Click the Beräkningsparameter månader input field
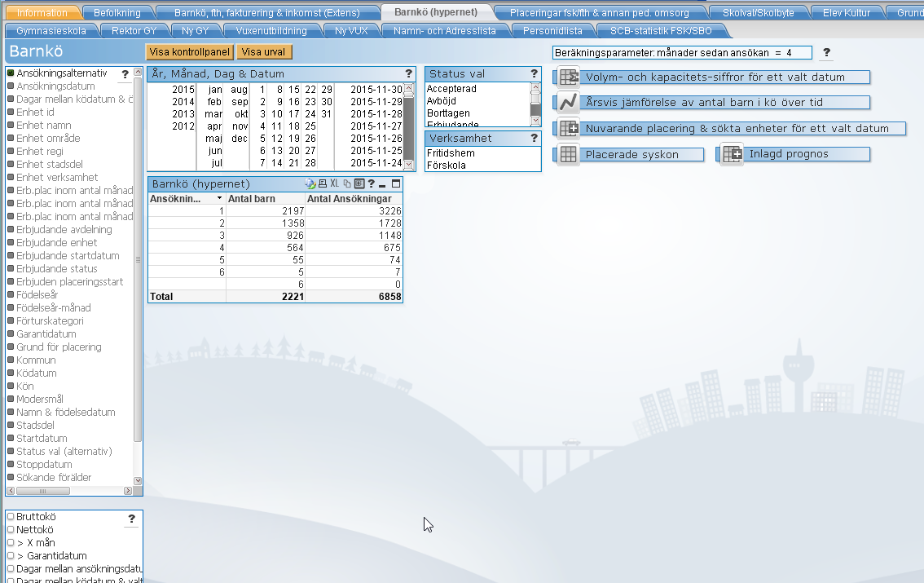This screenshot has height=583, width=924. click(682, 52)
